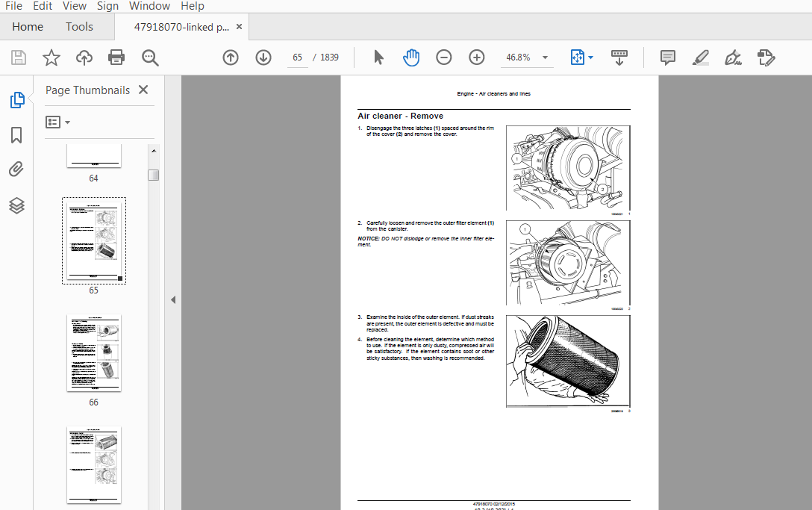Open the File menu
This screenshot has width=812, height=510.
tap(13, 6)
